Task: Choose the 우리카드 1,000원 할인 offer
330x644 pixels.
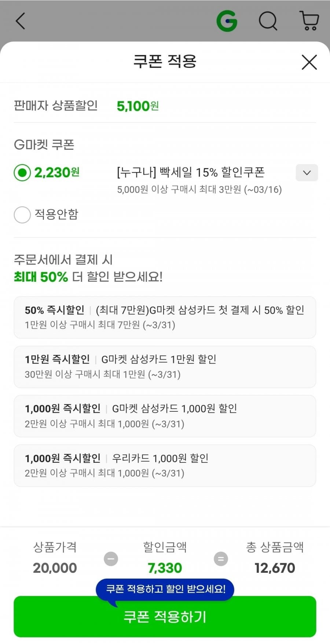Action: coord(165,465)
